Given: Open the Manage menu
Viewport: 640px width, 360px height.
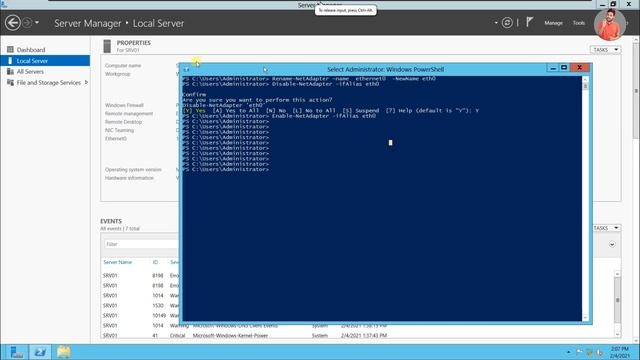Looking at the screenshot, I should 553,23.
